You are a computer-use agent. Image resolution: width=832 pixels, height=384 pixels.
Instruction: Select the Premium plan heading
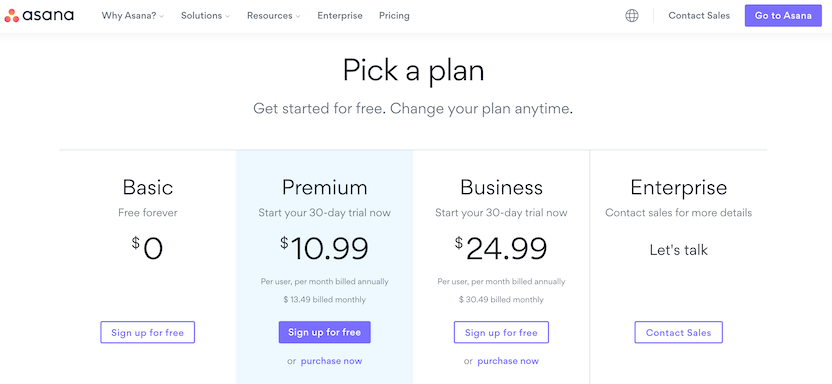[x=324, y=187]
